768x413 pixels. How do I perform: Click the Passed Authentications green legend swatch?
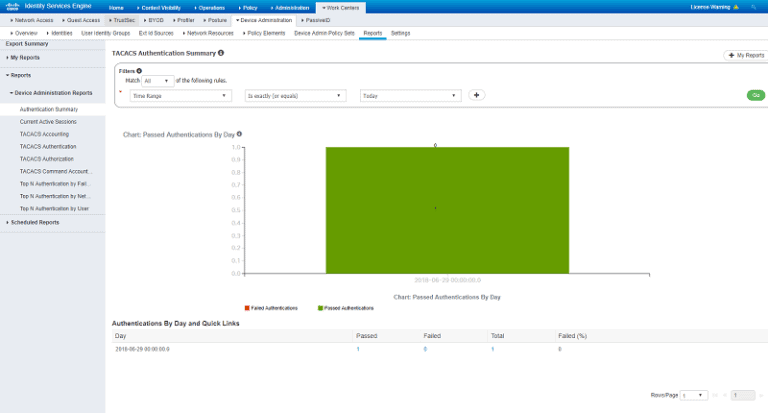pyautogui.click(x=320, y=308)
